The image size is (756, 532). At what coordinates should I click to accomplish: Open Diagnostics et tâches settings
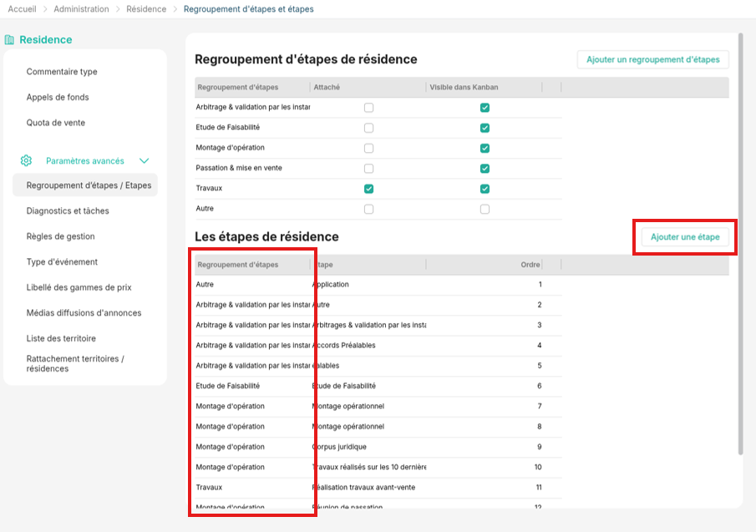tap(68, 211)
